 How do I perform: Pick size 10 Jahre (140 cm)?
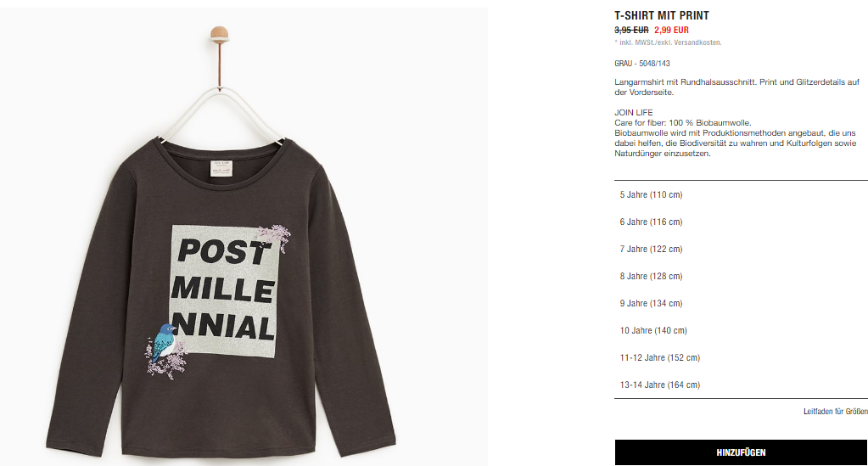[x=741, y=330]
